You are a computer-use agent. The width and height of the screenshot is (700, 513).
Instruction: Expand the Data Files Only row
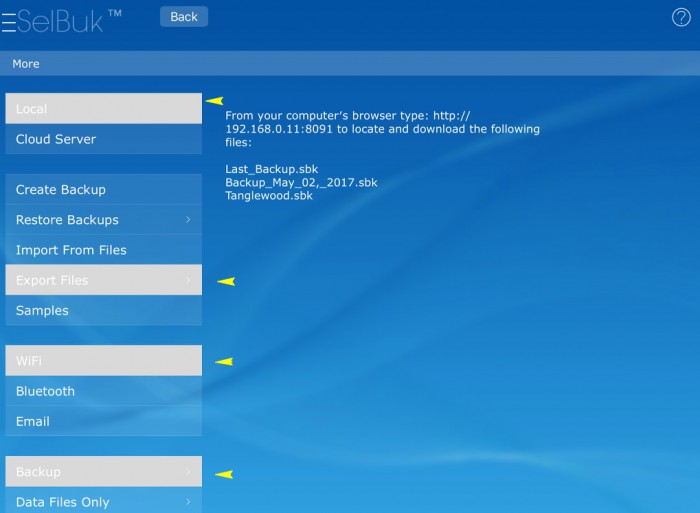pyautogui.click(x=103, y=501)
